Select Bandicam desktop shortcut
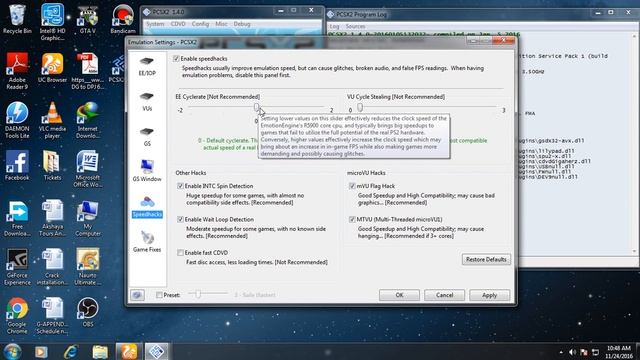 pyautogui.click(x=122, y=20)
